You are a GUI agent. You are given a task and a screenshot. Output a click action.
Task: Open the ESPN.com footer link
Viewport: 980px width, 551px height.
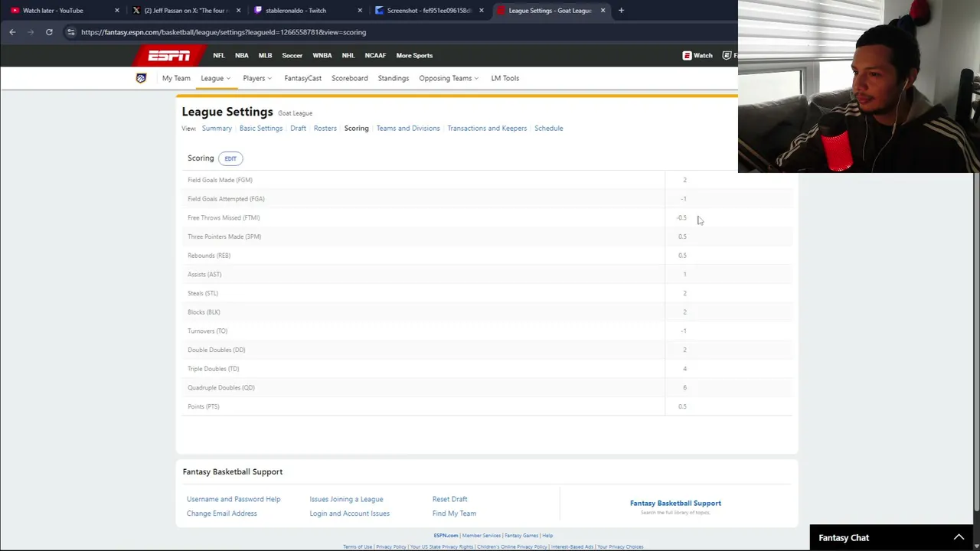pyautogui.click(x=446, y=536)
